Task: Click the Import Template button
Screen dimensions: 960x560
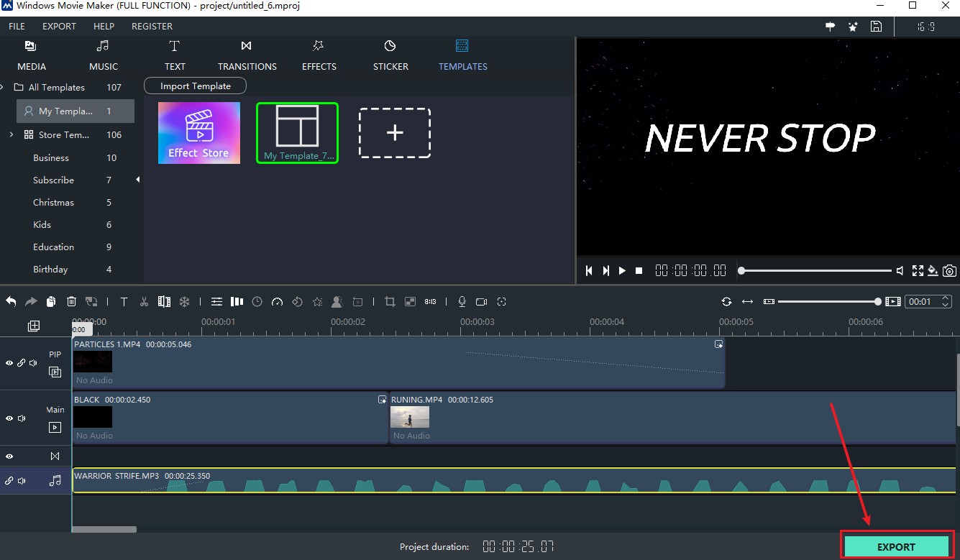Action: coord(195,86)
